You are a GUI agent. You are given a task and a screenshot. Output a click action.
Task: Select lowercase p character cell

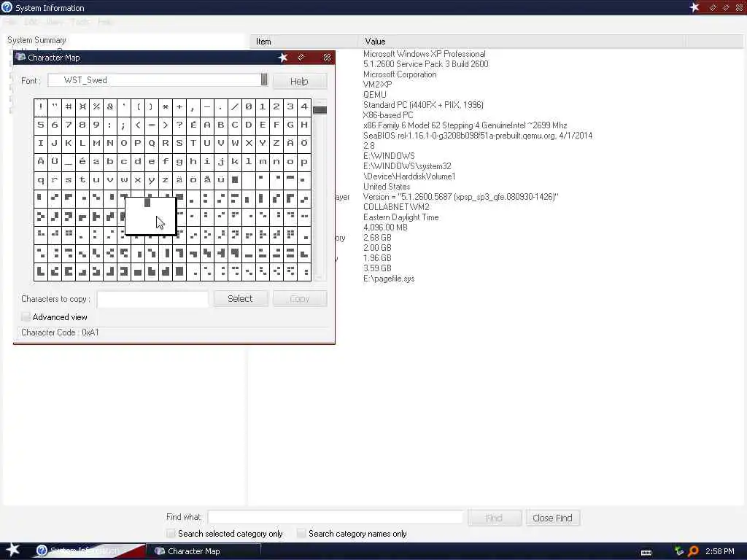(304, 161)
